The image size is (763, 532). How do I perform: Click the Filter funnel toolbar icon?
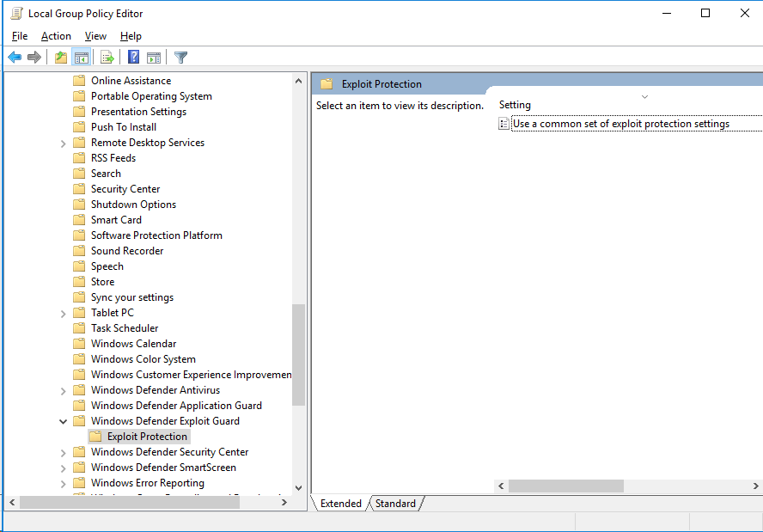pos(180,58)
